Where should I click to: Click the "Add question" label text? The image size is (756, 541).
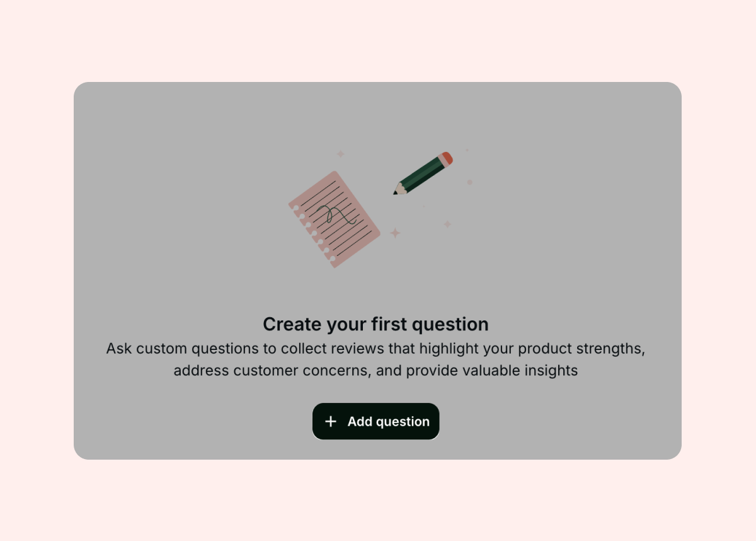(x=388, y=421)
